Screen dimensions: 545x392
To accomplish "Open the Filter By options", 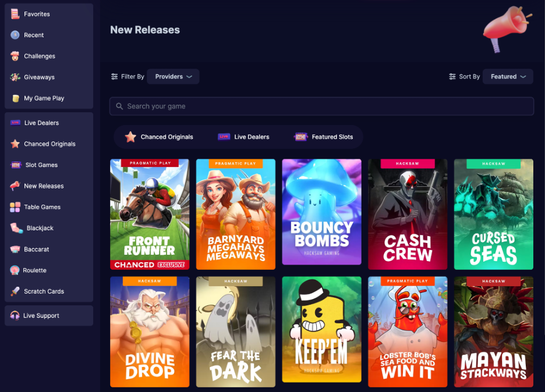I will pyautogui.click(x=128, y=76).
